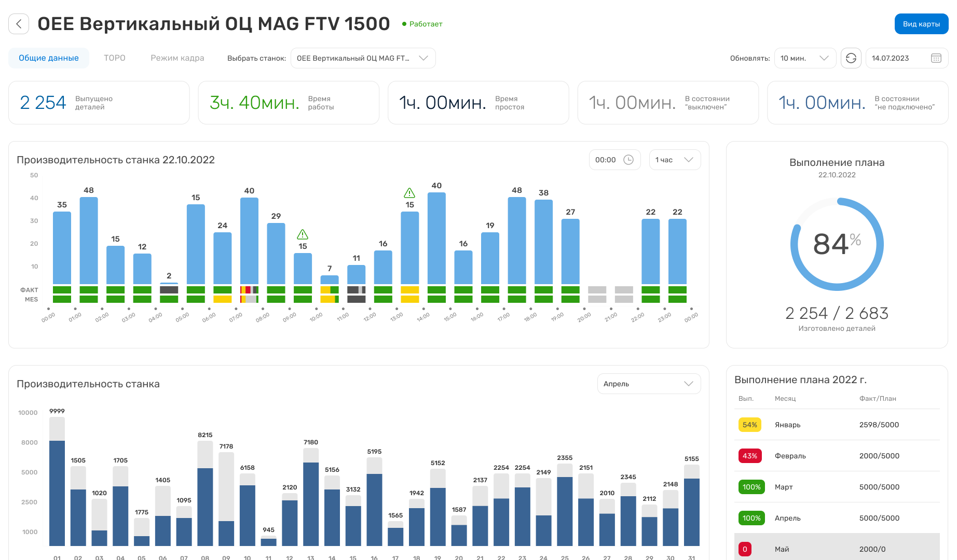Image resolution: width=957 pixels, height=560 pixels.
Task: Open the Обновлять 10 мин. dropdown
Action: pos(804,58)
